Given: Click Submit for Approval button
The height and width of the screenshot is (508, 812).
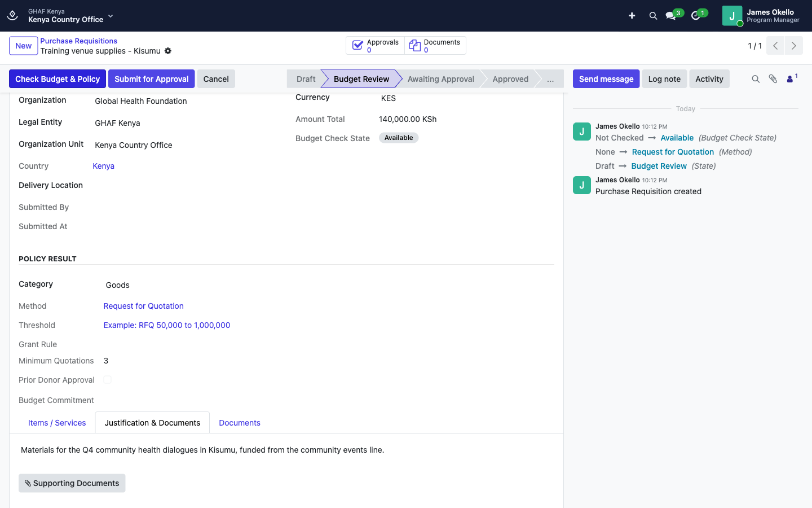Looking at the screenshot, I should point(152,79).
